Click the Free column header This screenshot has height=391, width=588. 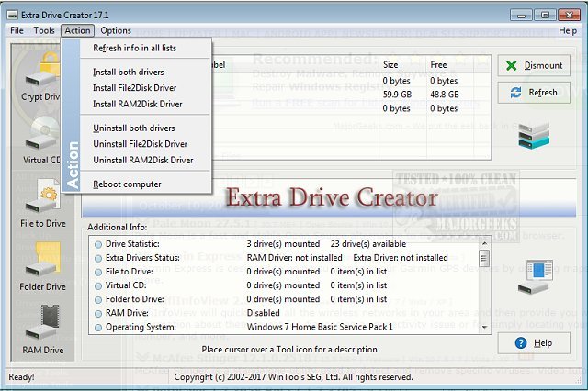pyautogui.click(x=438, y=65)
